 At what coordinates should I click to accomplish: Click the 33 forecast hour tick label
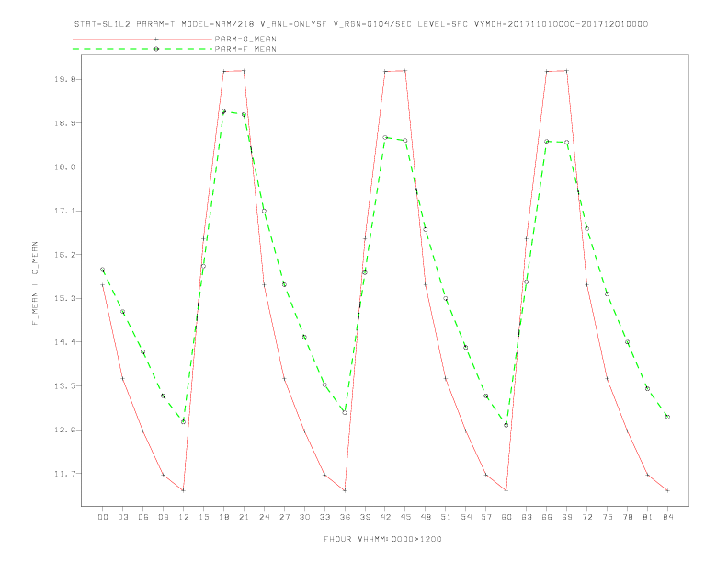pos(324,517)
